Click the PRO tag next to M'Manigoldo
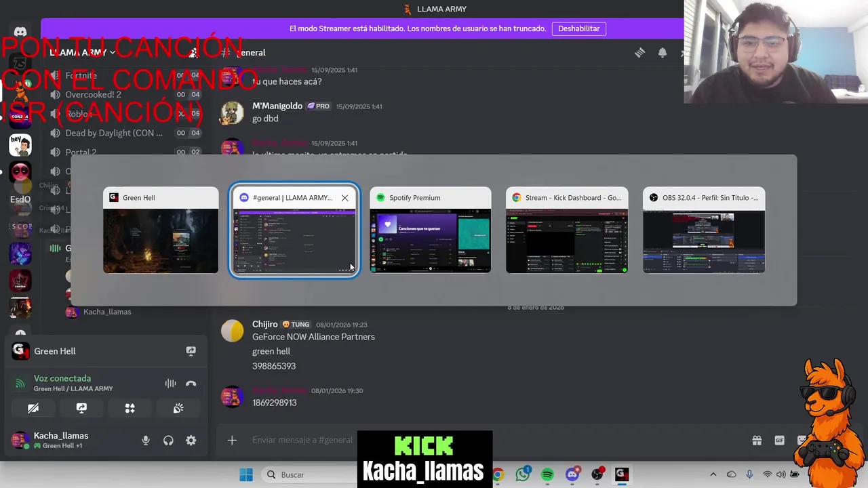Viewport: 868px width, 488px height. (x=319, y=106)
